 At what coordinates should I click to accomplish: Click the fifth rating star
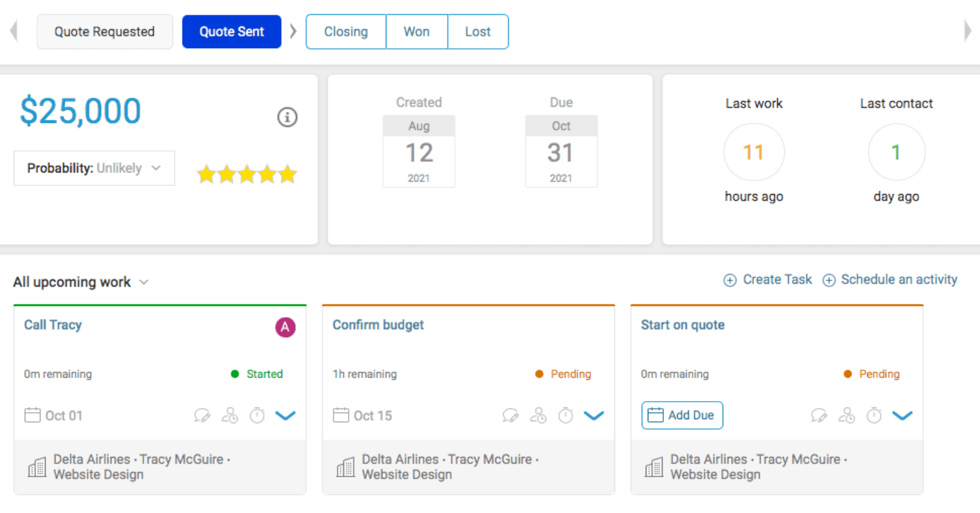pos(287,174)
